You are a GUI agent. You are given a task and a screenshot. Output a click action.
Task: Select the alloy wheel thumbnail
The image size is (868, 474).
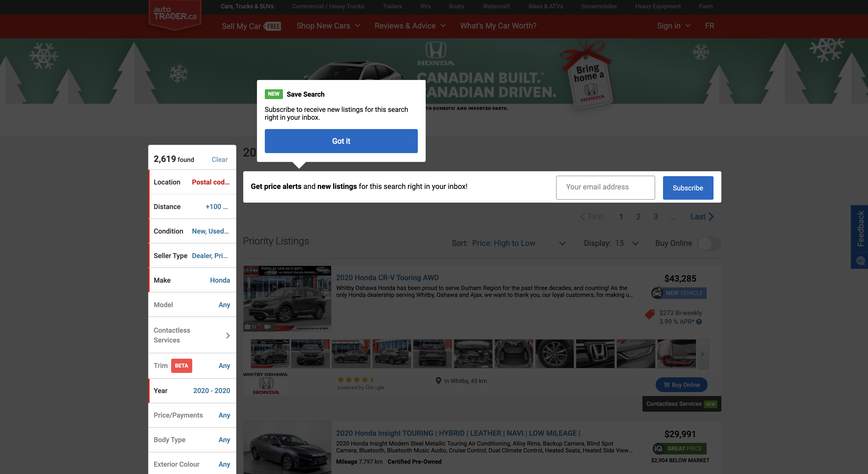554,354
